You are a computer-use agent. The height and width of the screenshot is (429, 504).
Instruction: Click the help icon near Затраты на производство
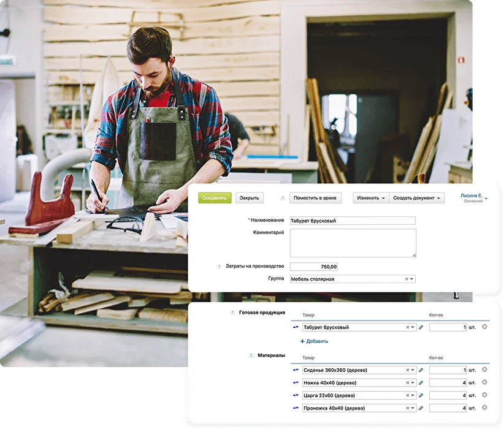pyautogui.click(x=219, y=267)
